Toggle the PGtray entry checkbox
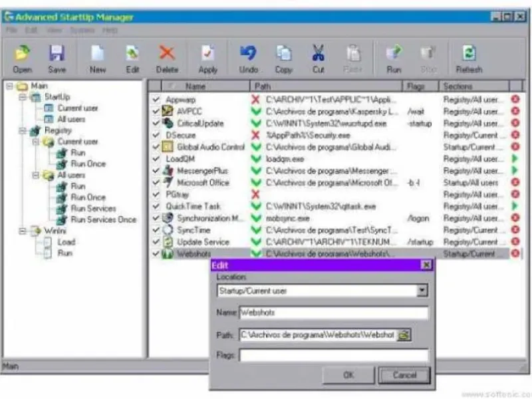This screenshot has height=399, width=532. (156, 194)
